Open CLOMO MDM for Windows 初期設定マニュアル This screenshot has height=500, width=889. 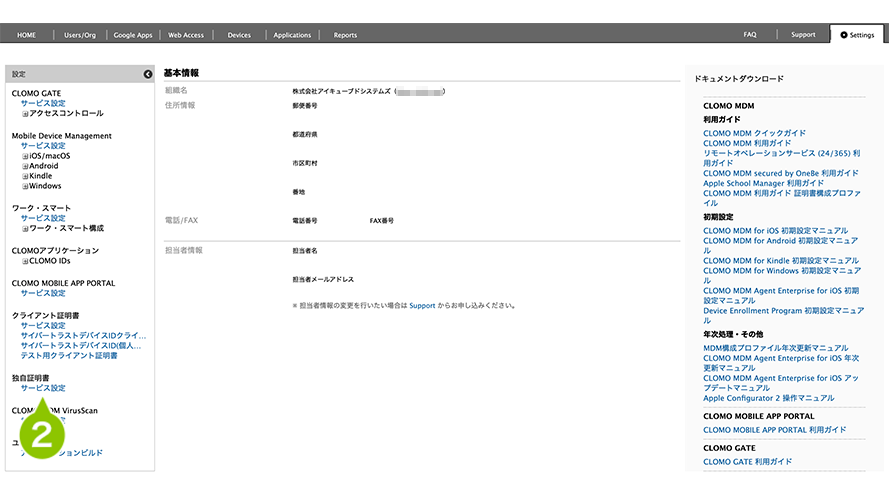pos(782,276)
